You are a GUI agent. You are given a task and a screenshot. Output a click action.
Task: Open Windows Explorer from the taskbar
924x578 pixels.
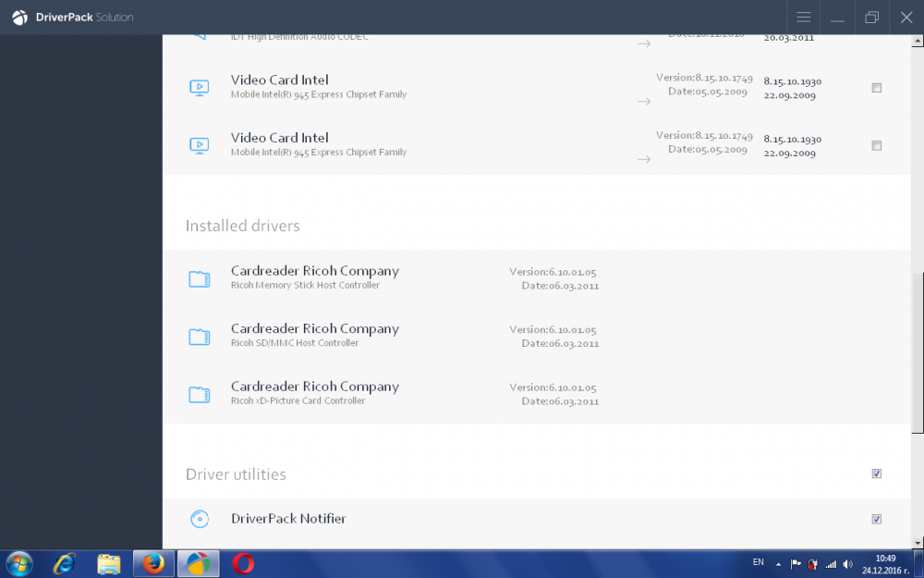[108, 564]
